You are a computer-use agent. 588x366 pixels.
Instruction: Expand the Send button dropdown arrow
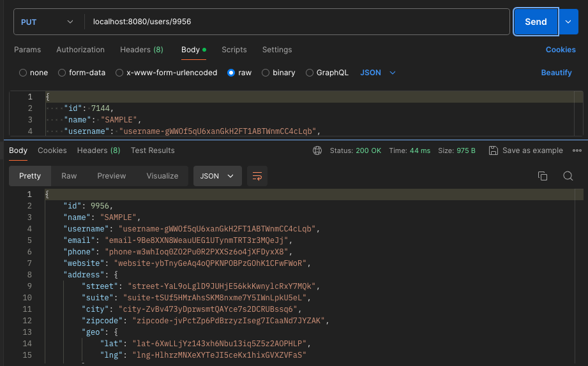click(568, 22)
